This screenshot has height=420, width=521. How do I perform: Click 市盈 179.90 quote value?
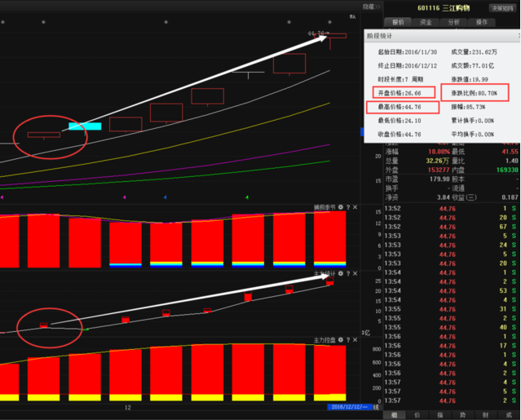[439, 179]
